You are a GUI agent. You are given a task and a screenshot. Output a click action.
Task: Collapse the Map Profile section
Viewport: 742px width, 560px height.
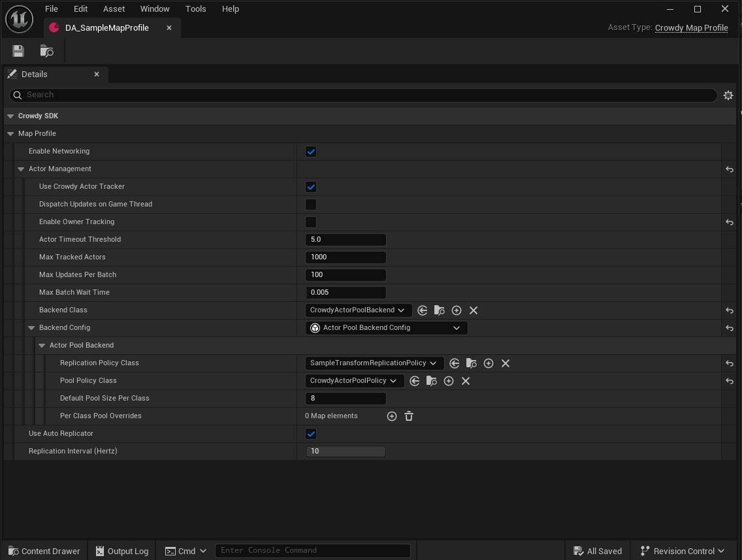(10, 134)
